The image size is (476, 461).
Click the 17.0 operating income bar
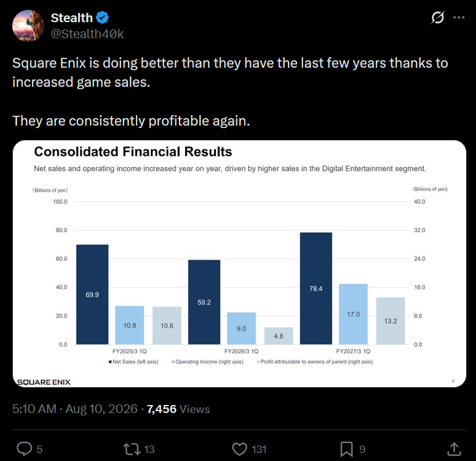[354, 314]
